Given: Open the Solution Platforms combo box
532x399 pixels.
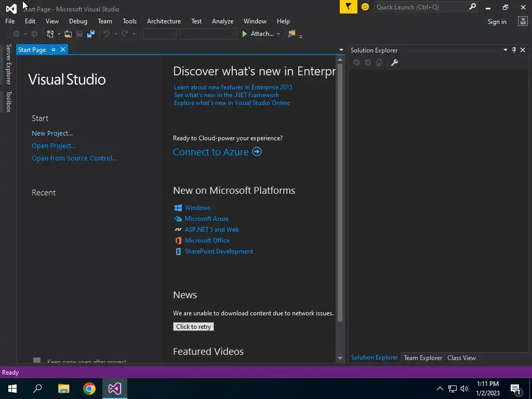Looking at the screenshot, I should point(208,34).
